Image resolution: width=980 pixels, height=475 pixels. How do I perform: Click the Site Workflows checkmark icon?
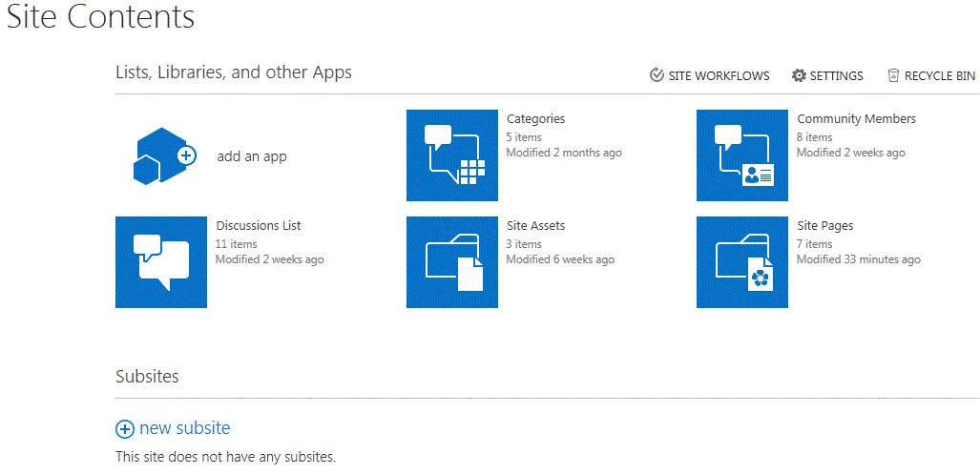coord(657,75)
